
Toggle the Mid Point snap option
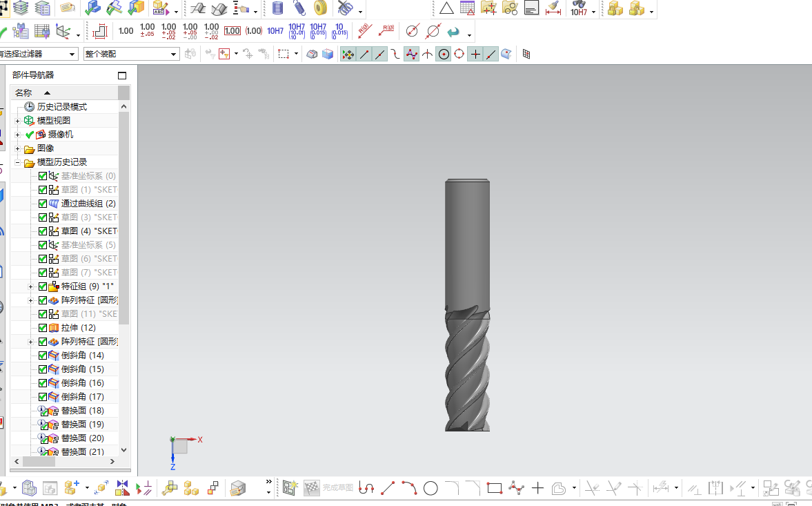[x=380, y=55]
